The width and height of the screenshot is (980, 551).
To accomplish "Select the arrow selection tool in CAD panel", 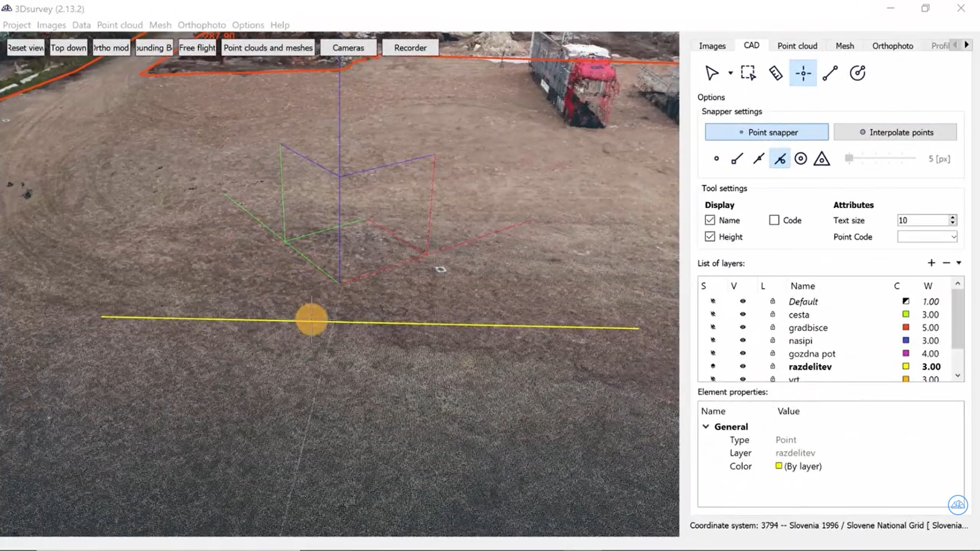I will click(713, 72).
